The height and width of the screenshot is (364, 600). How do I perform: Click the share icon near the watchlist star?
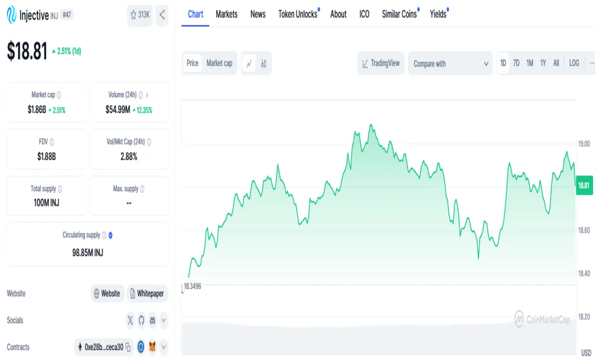[x=162, y=16]
